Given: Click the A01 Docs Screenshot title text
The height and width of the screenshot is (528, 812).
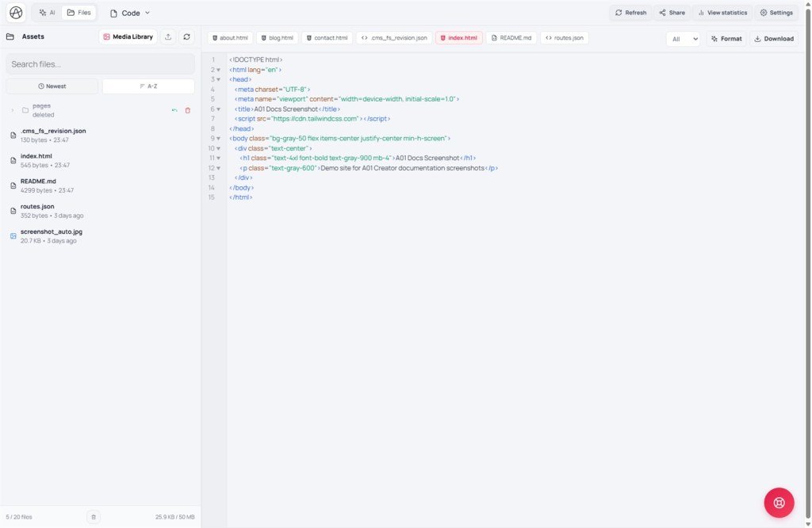Looking at the screenshot, I should pyautogui.click(x=285, y=109).
